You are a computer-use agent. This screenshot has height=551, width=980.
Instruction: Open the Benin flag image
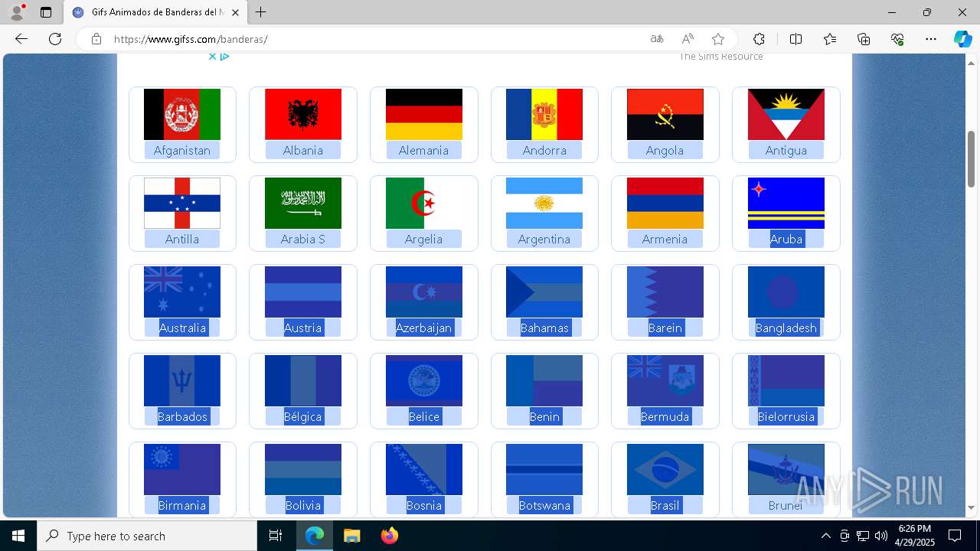[x=544, y=380]
